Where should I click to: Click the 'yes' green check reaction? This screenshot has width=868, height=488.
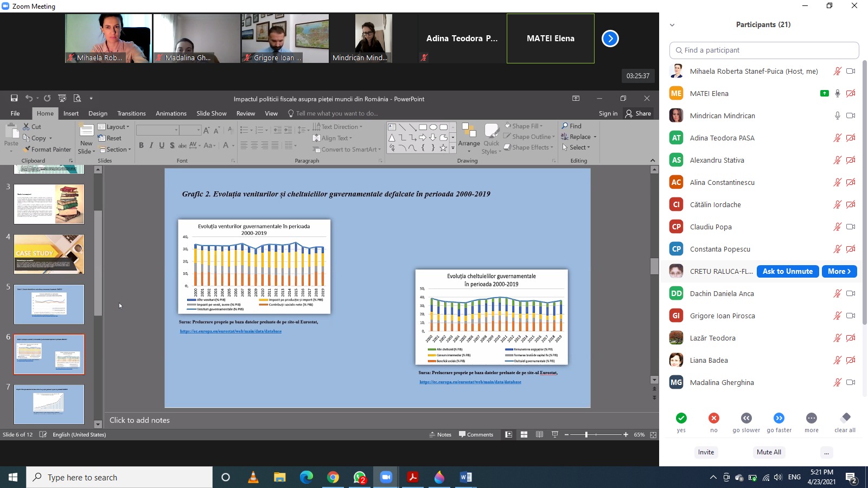(x=681, y=418)
